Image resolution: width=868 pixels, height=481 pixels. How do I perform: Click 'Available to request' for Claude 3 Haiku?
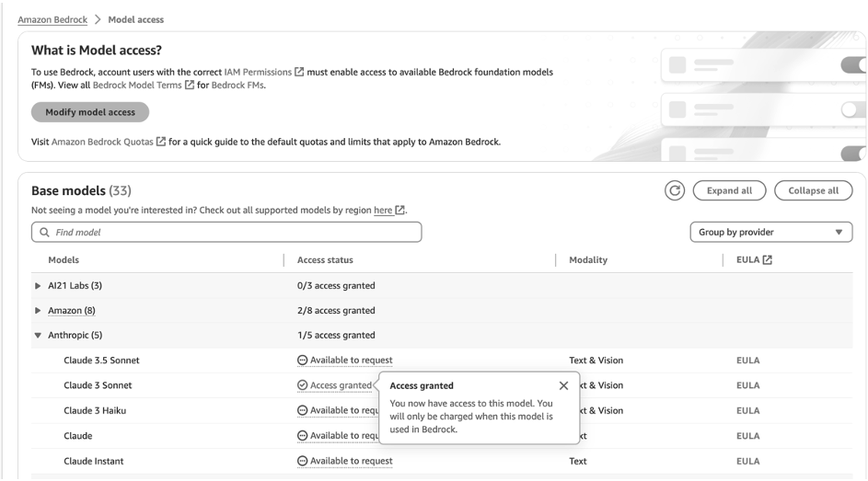(x=344, y=410)
